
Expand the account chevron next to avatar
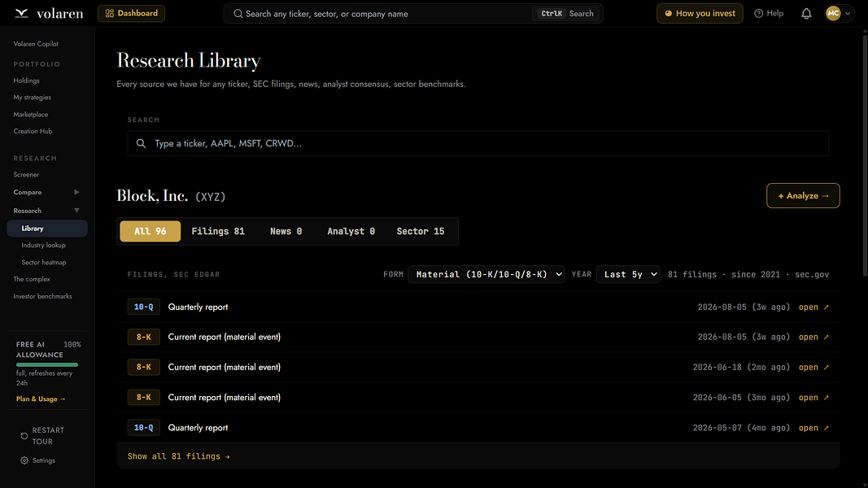point(848,13)
